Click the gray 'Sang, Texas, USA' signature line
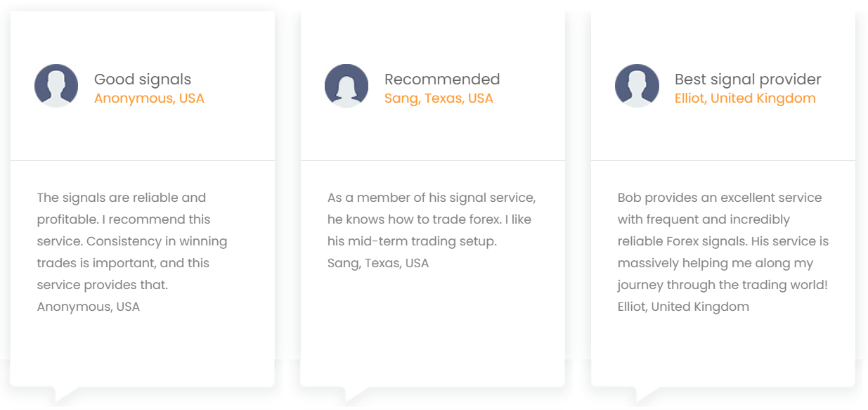 378,263
